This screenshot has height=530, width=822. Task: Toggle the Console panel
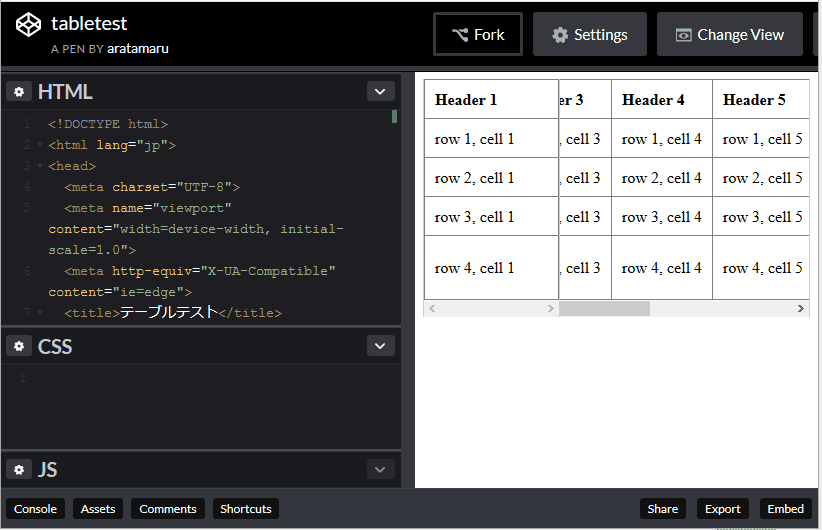point(35,509)
